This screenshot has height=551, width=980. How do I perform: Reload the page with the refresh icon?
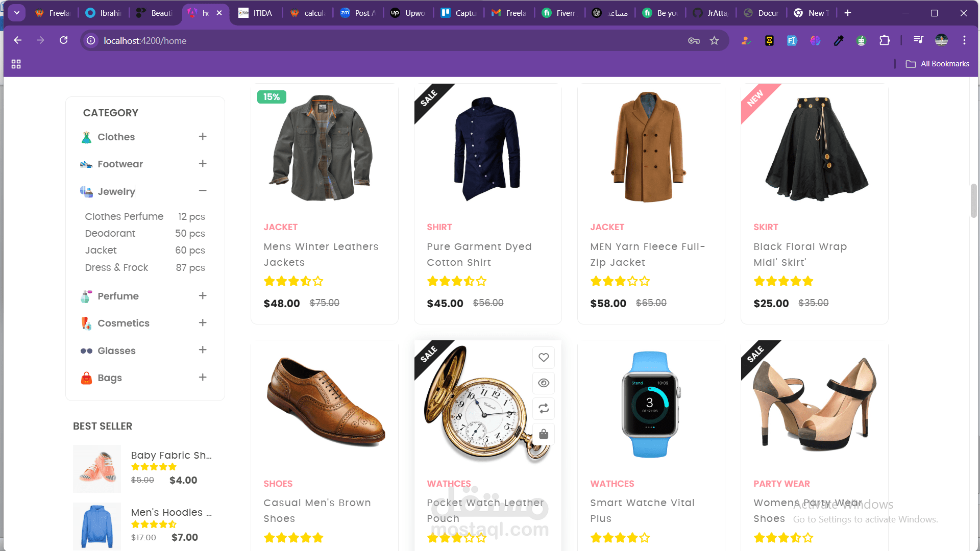[x=64, y=40]
